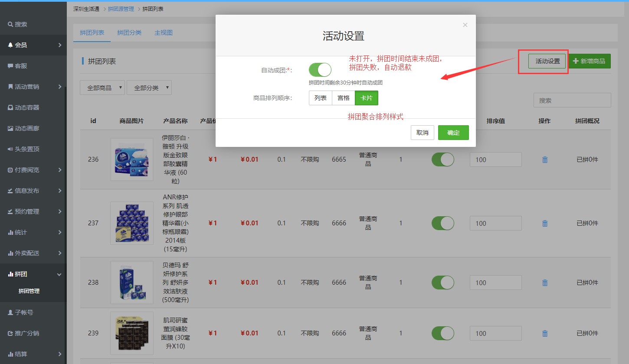Click the 取消 button in dialog
This screenshot has height=364, width=629.
[422, 133]
